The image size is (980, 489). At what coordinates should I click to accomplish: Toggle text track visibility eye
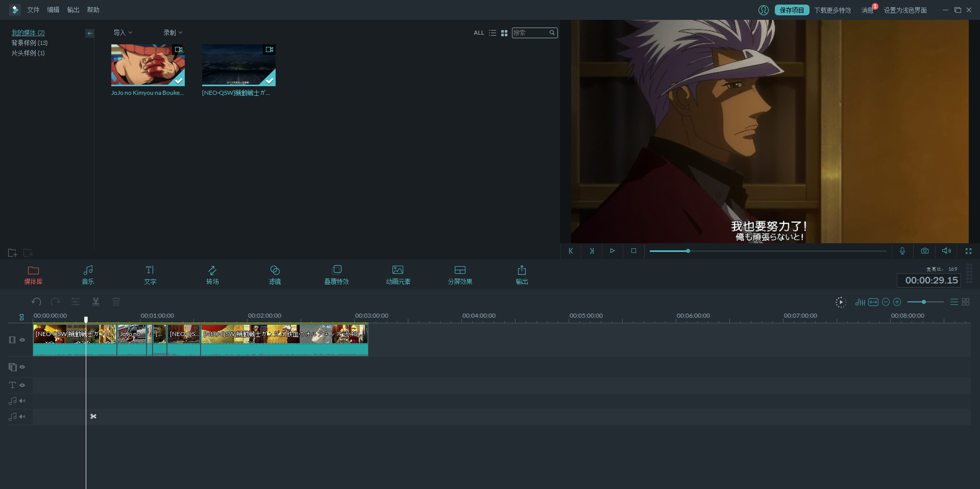click(22, 385)
